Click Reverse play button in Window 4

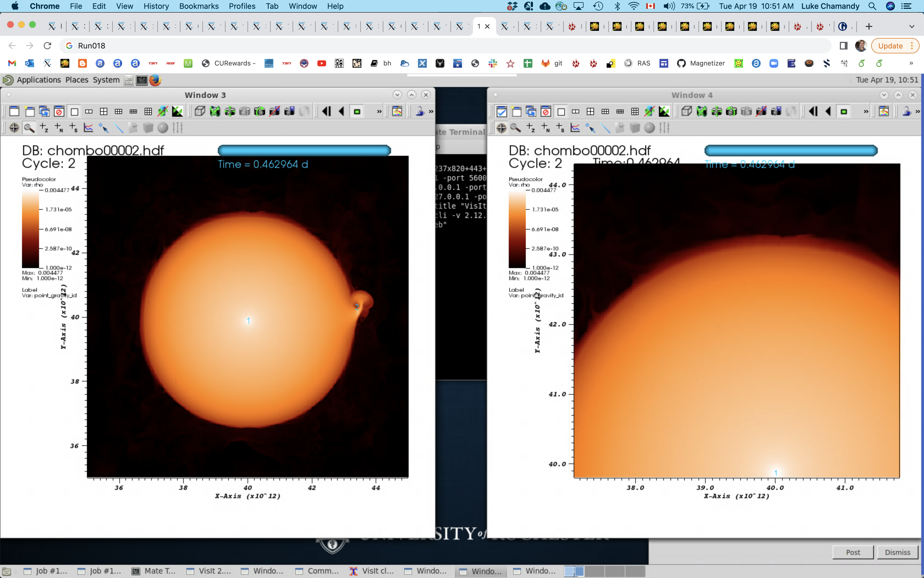tap(828, 112)
